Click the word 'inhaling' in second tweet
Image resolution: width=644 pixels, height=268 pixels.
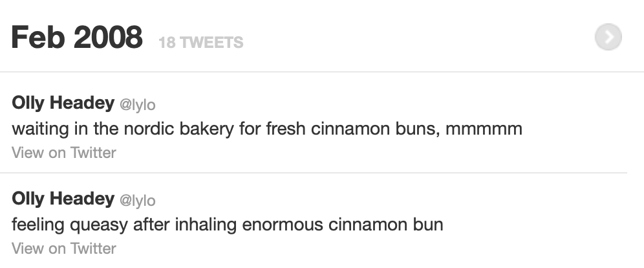(206, 225)
